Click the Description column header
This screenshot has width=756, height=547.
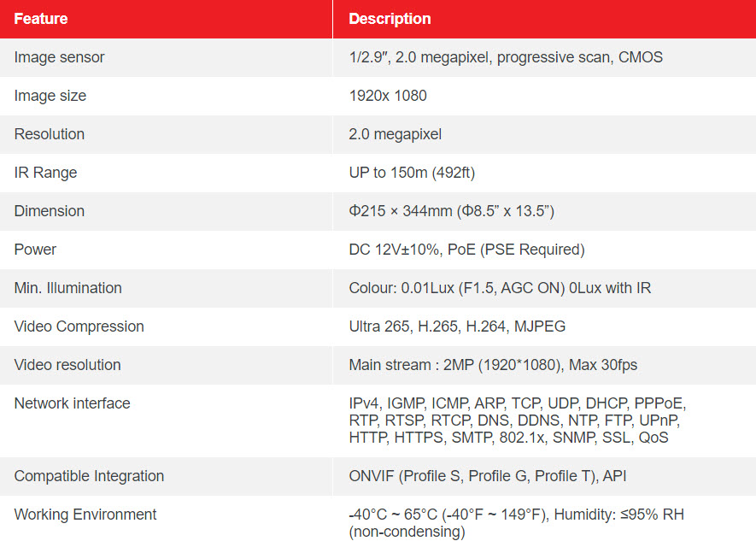point(390,19)
